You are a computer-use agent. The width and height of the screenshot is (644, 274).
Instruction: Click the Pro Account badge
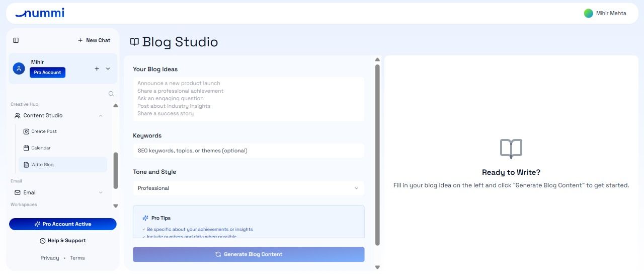pos(47,73)
